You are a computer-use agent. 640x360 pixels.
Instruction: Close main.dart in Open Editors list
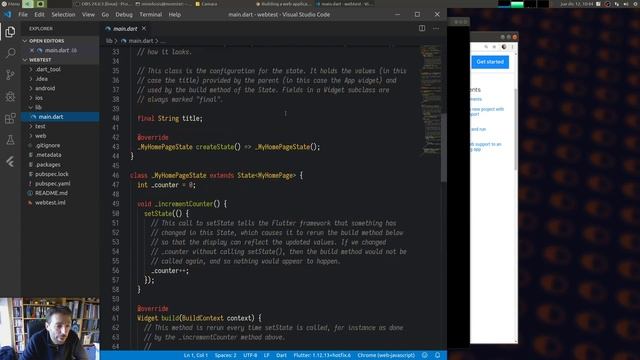(x=32, y=50)
